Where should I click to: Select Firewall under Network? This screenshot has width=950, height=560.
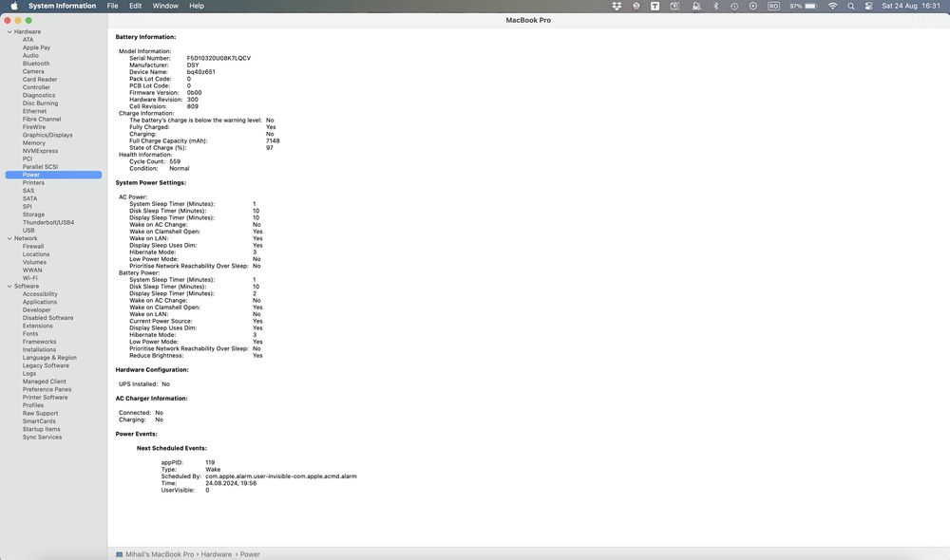(33, 247)
